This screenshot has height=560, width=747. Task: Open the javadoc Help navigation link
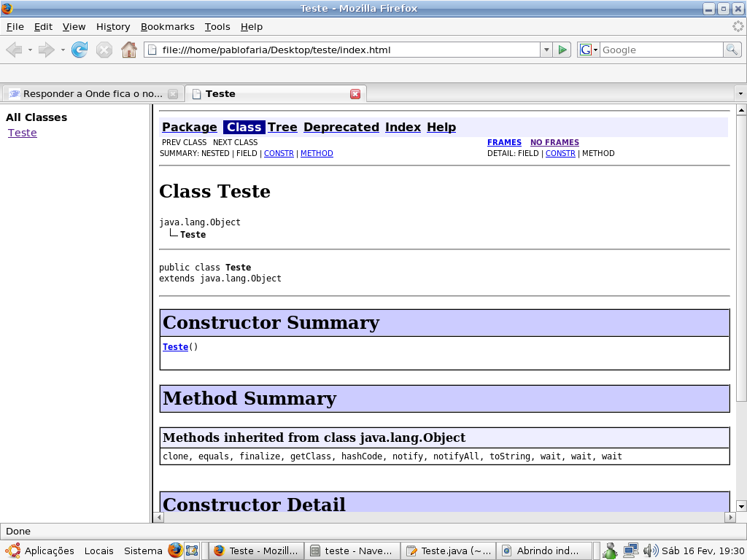click(441, 127)
